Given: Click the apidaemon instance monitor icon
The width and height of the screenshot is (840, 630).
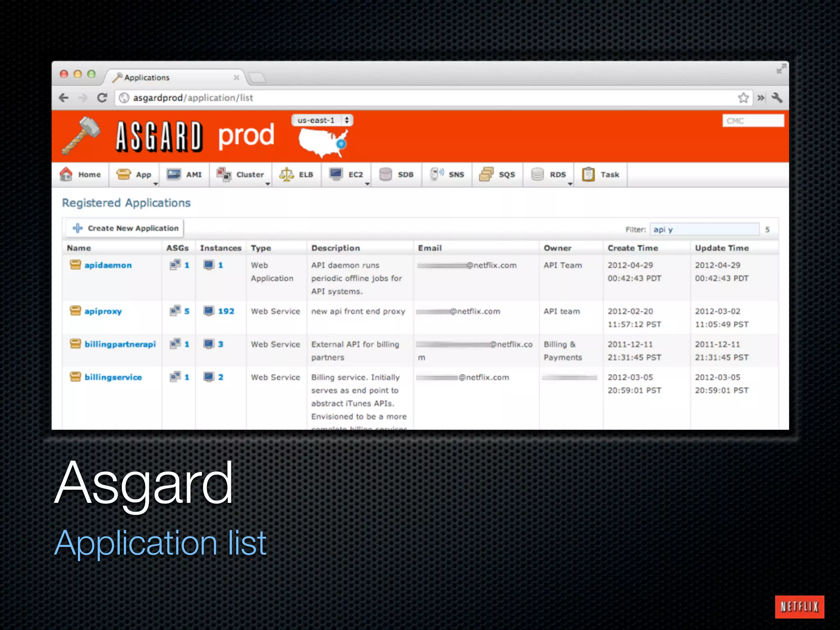Looking at the screenshot, I should (x=209, y=265).
